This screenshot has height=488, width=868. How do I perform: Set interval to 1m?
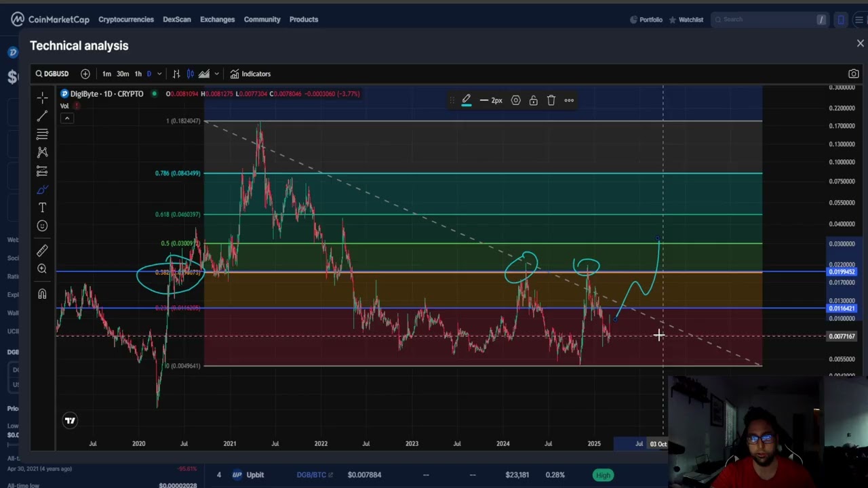(x=106, y=74)
